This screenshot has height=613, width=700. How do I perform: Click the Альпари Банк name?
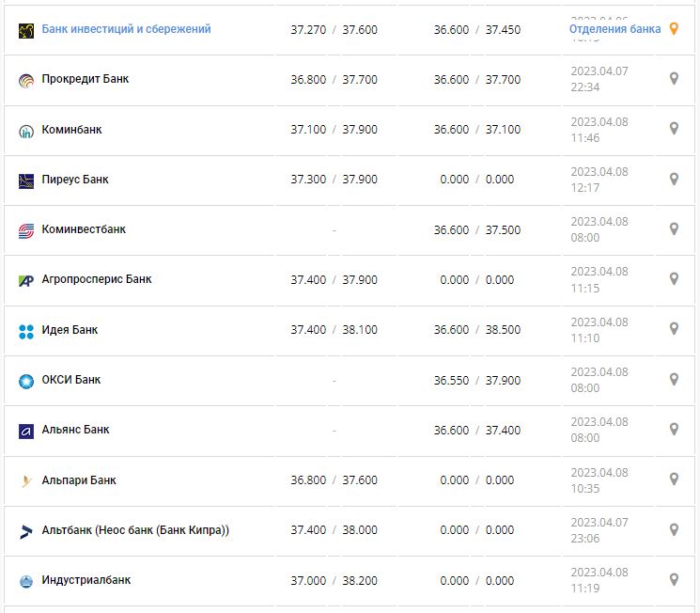tap(79, 480)
